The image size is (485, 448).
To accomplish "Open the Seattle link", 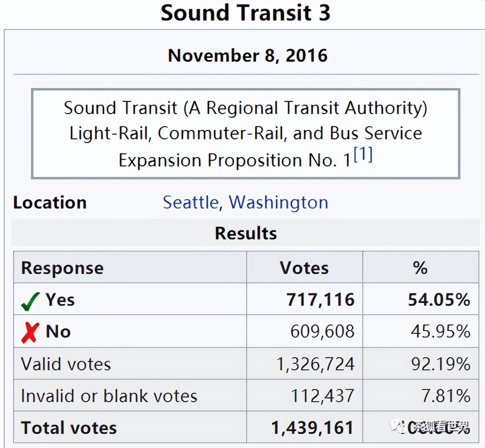I will pyautogui.click(x=190, y=202).
